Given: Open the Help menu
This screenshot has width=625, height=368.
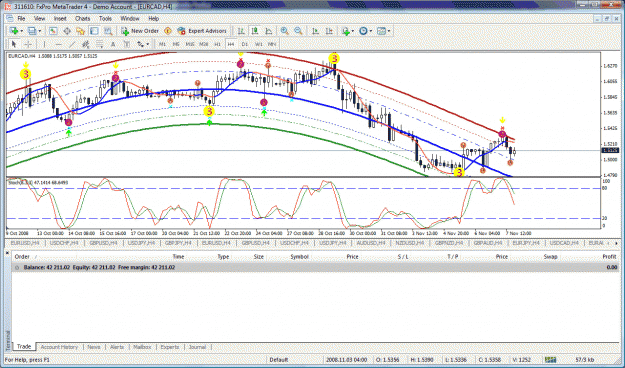Looking at the screenshot, I should pyautogui.click(x=153, y=19).
